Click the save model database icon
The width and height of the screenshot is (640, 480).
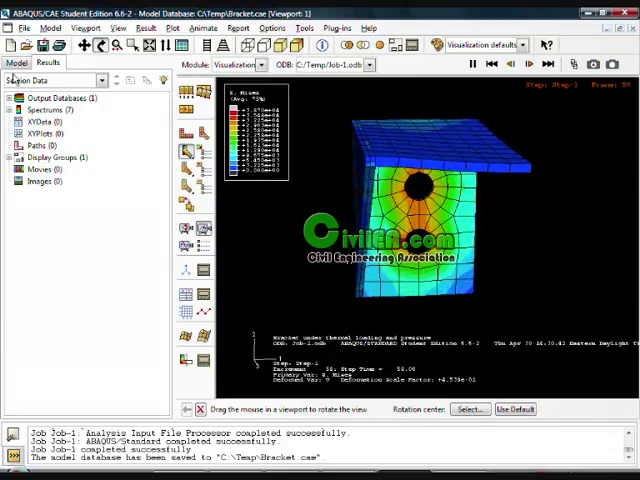[x=43, y=45]
